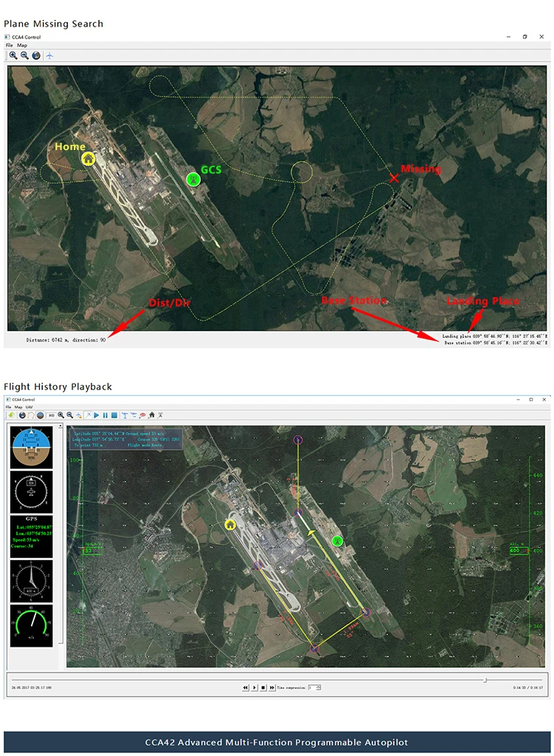Click the bottom waypoint circle of route
Image resolution: width=554 pixels, height=756 pixels.
tap(314, 649)
